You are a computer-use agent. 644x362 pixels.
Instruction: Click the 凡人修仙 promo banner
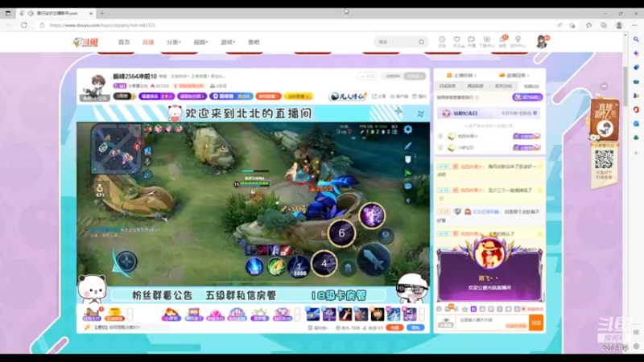click(348, 96)
